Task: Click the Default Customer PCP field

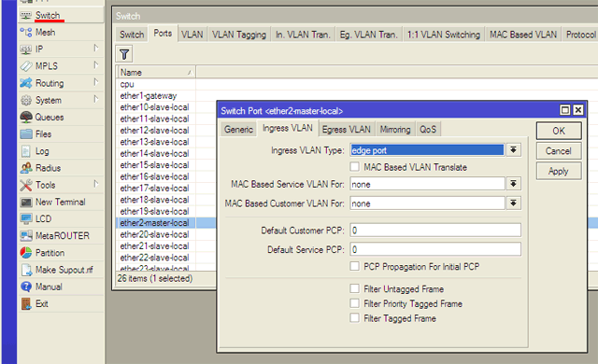Action: 435,231
